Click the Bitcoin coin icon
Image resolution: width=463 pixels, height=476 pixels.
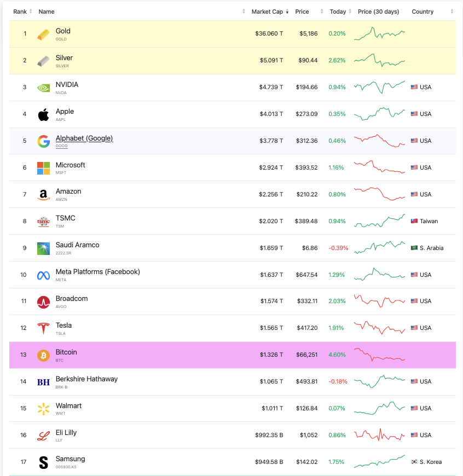pos(43,356)
